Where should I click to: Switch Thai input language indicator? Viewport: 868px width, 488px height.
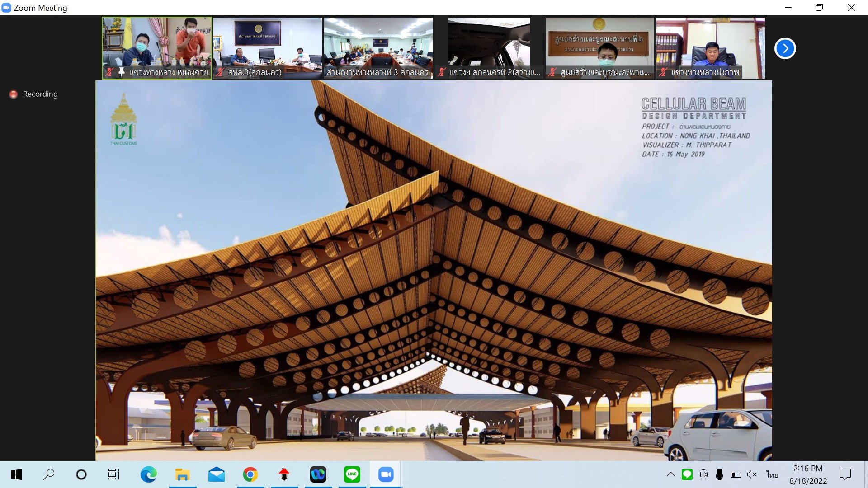[x=772, y=474]
